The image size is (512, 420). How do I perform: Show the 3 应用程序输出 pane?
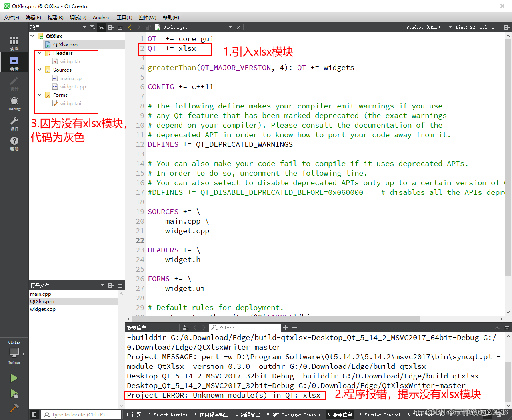tap(212, 415)
